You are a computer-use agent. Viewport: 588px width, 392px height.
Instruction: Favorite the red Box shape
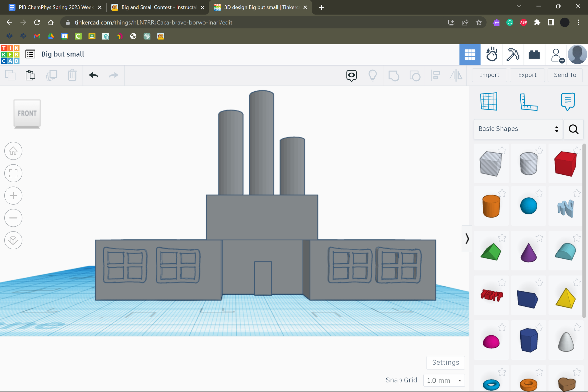tap(577, 150)
